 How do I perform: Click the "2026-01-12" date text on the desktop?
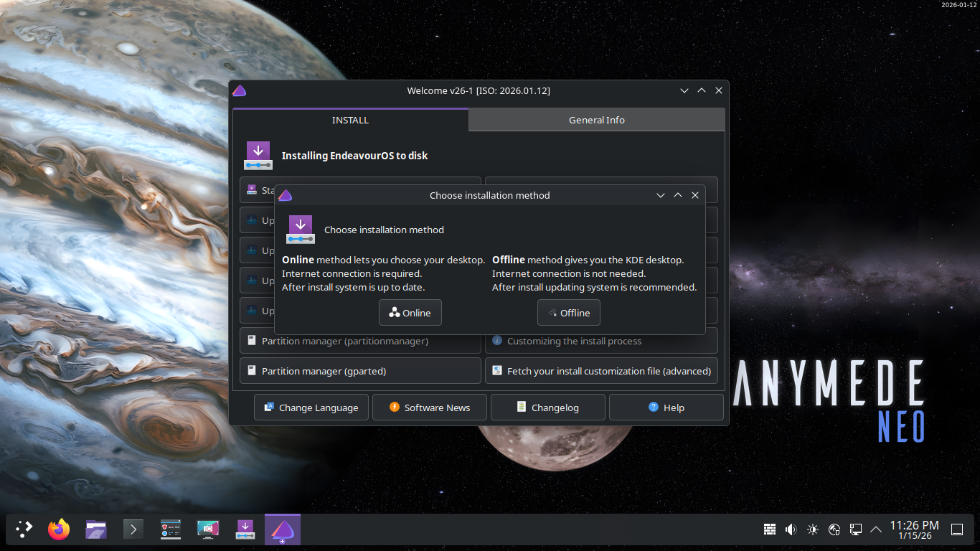pos(959,4)
